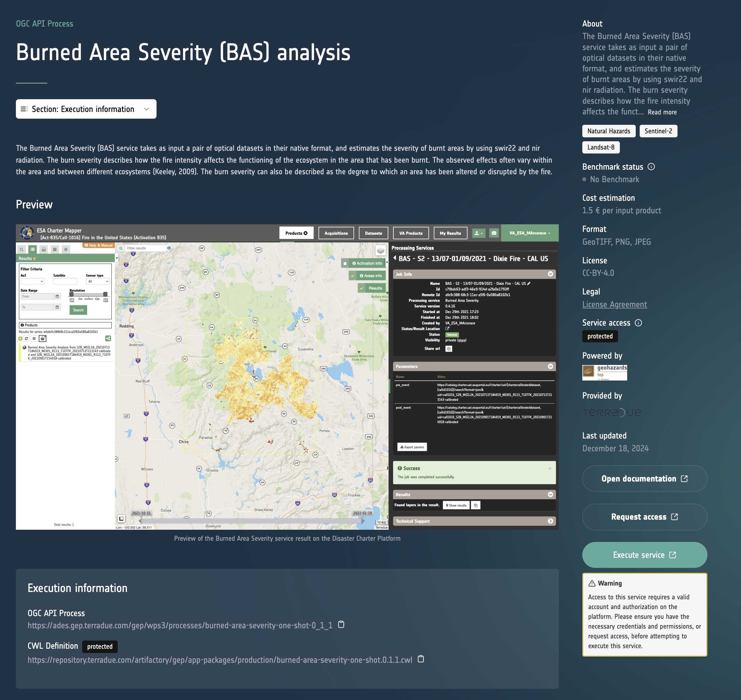Open the License Agreement link
The width and height of the screenshot is (741, 700).
[614, 305]
